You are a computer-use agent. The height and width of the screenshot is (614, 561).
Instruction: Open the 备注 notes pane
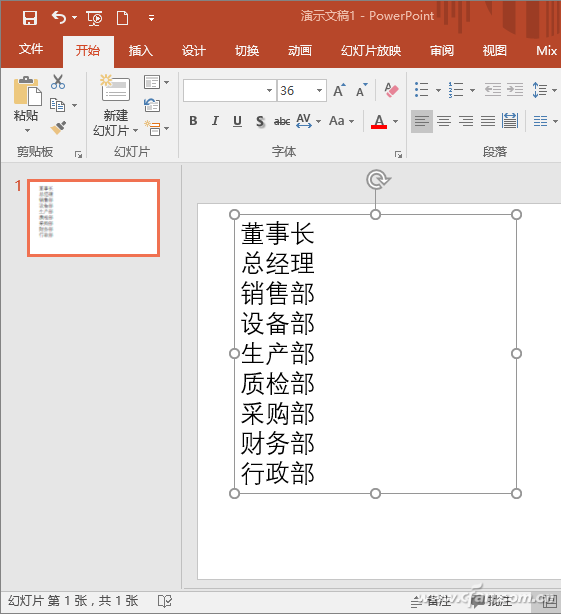[x=430, y=601]
